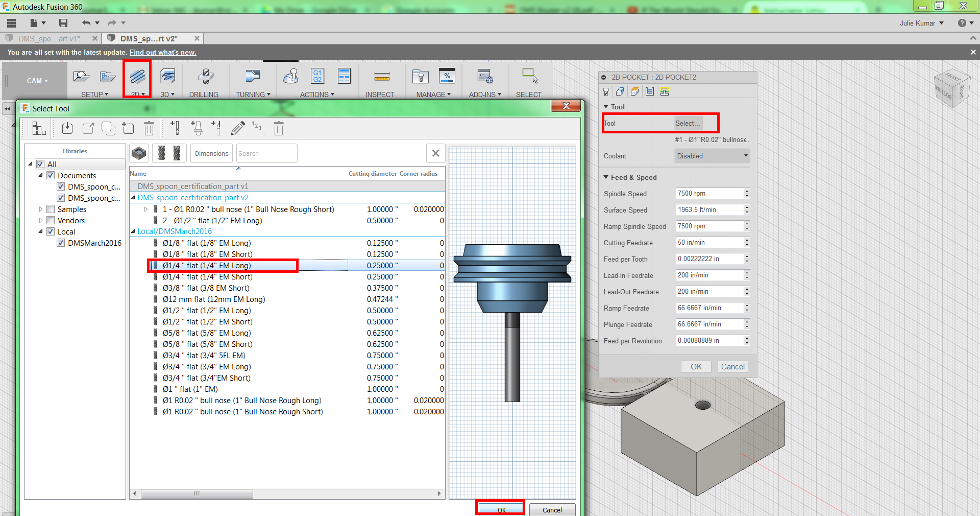Open the Geometry tab icon in 2D Pocket panel
Image resolution: width=980 pixels, height=516 pixels.
pos(620,91)
